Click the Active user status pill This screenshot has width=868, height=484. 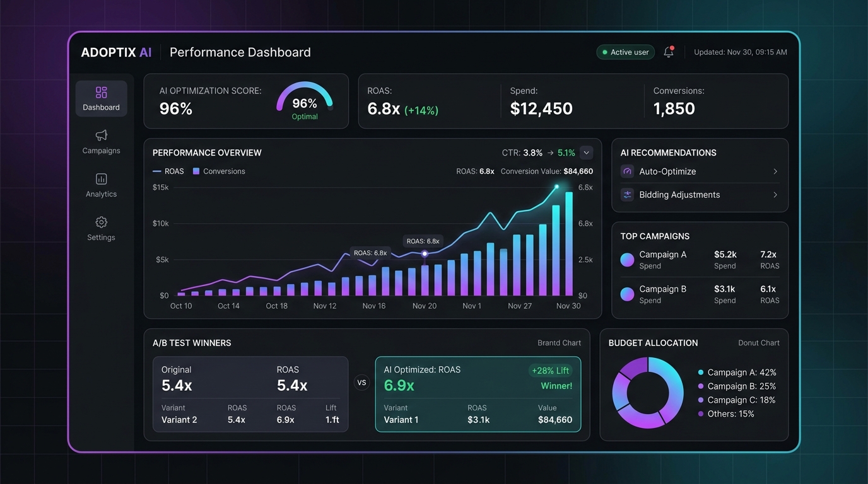tap(625, 52)
